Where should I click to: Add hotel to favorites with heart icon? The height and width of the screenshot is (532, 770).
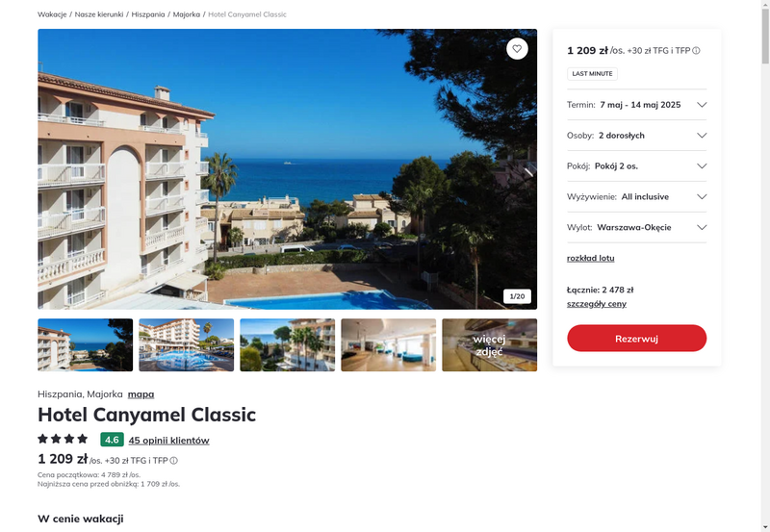pyautogui.click(x=517, y=49)
